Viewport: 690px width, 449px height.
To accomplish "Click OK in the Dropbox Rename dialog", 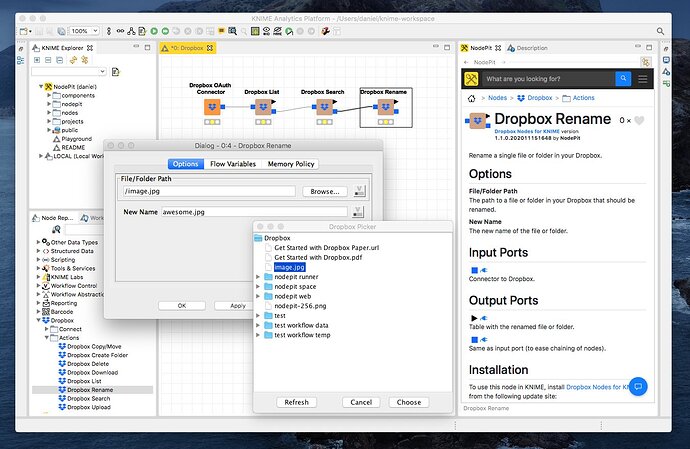I will click(x=182, y=305).
